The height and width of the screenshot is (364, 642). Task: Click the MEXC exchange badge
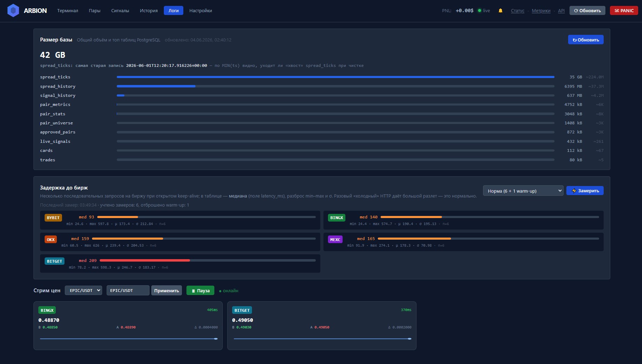[x=335, y=239]
